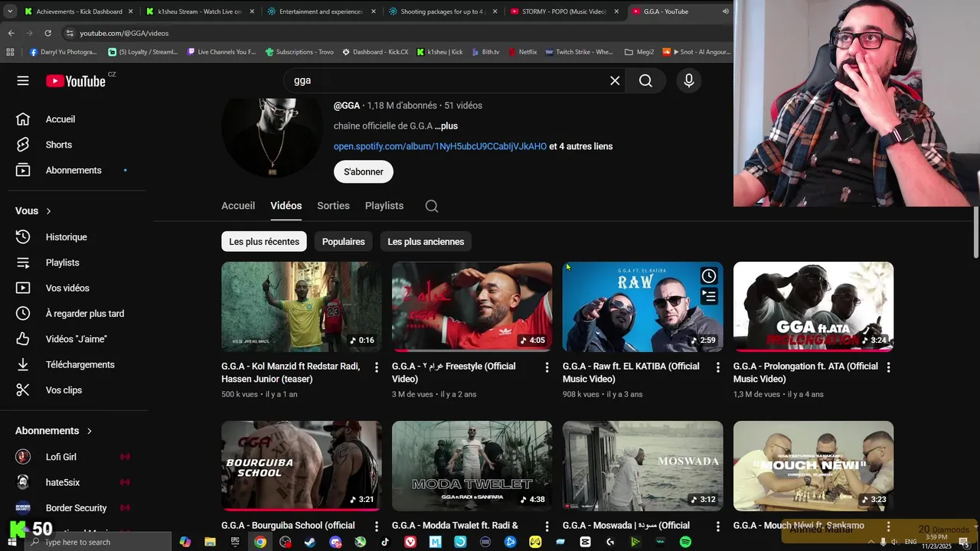The image size is (980, 551).
Task: Click the S'abonner button
Action: tap(364, 172)
